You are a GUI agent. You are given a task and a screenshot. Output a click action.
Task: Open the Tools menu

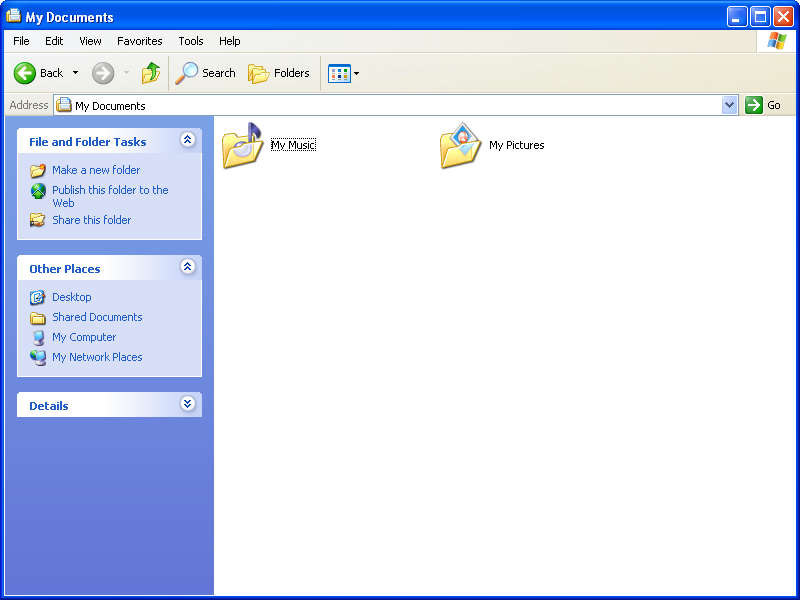[x=190, y=41]
